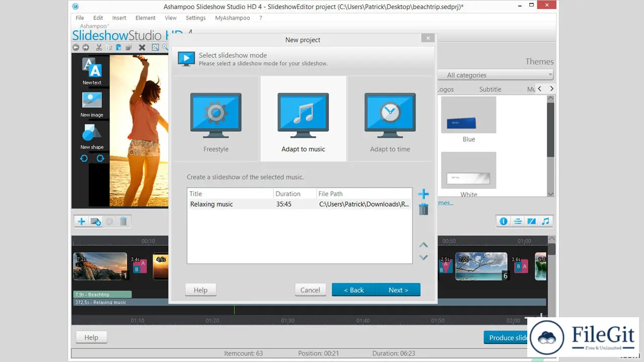The height and width of the screenshot is (362, 644).
Task: Close the New project dialog
Action: coord(428,38)
